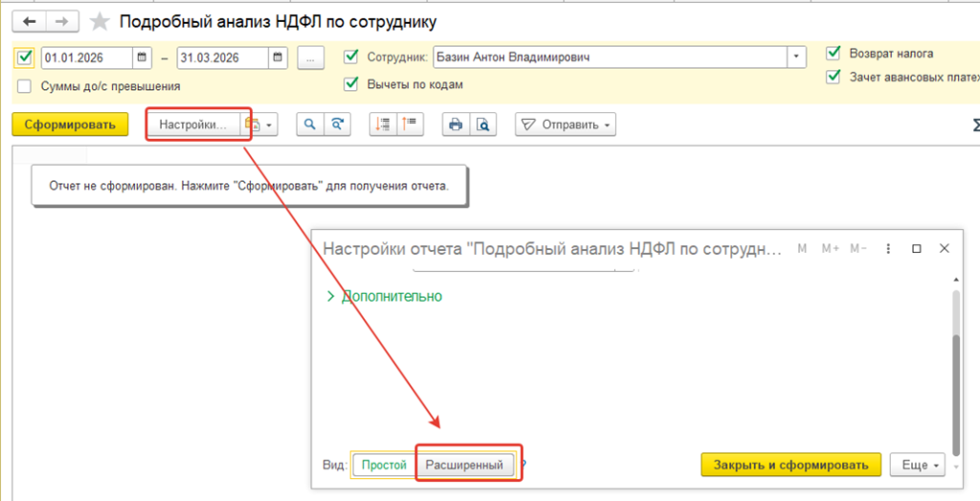Image resolution: width=980 pixels, height=501 pixels.
Task: Uncheck "Вычеты по кодам" checkbox
Action: 351,83
